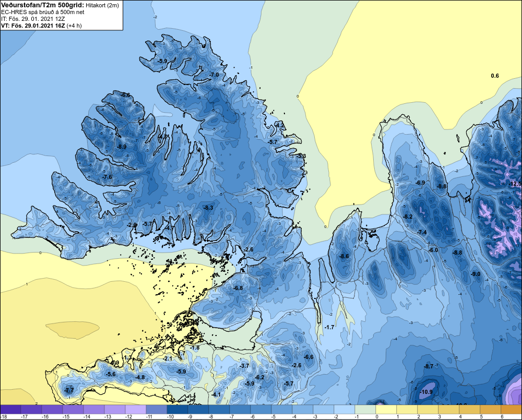The width and height of the screenshot is (522, 420).
Task: Click the 'Veðurstofan/T2m 500grid:' title text
Action: (42, 5)
